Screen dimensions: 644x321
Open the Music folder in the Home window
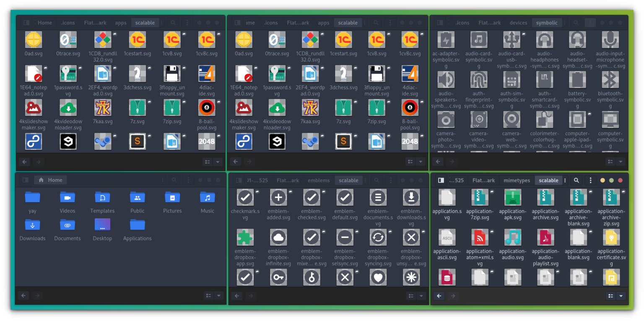[x=207, y=197]
